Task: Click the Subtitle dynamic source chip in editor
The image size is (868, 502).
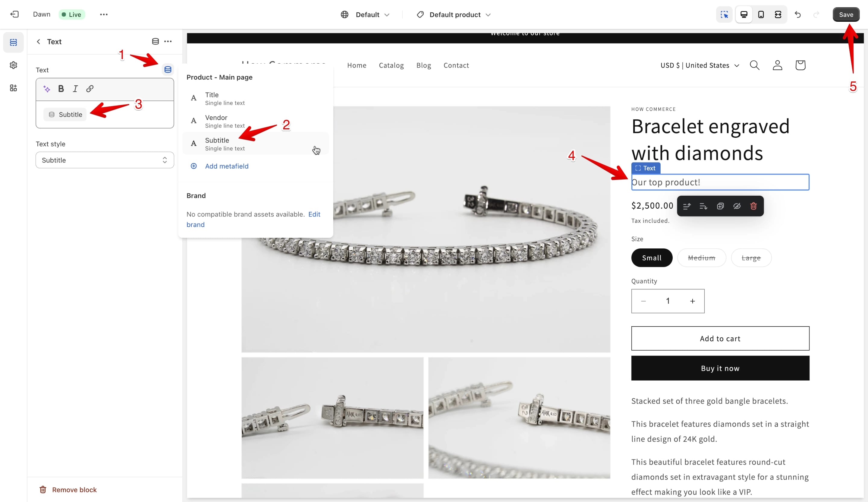Action: pos(65,114)
